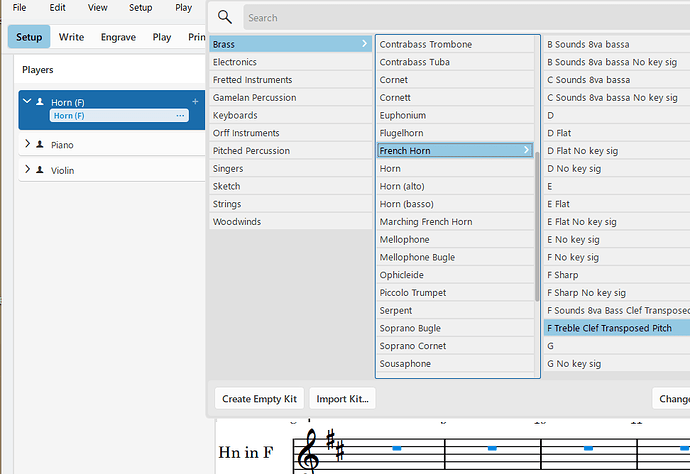Open the Horn (F) instrument ellipsis menu
The width and height of the screenshot is (690, 474).
[x=180, y=116]
